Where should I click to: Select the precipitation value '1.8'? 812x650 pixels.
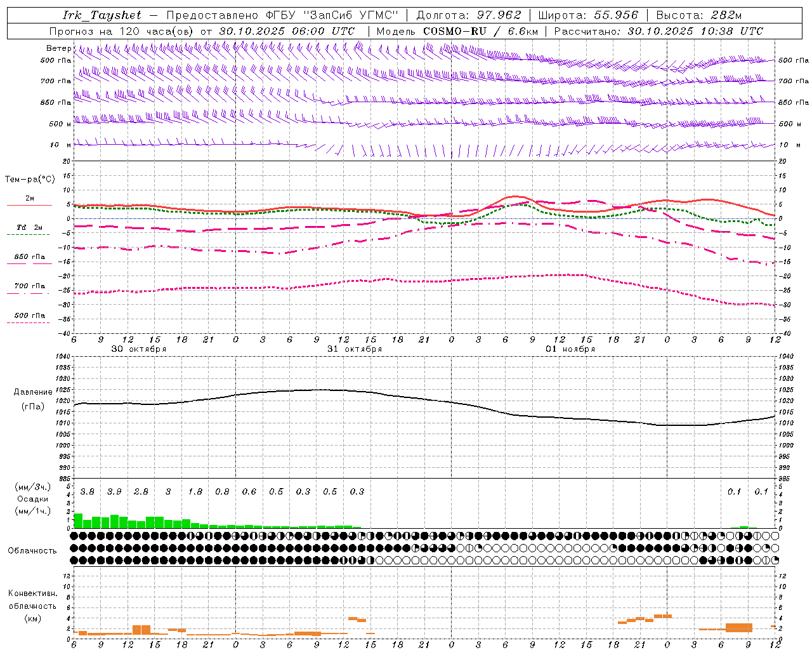[195, 492]
